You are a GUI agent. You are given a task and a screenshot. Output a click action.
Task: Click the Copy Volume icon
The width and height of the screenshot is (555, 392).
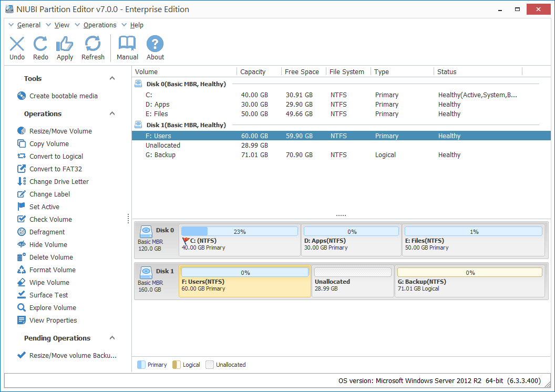(x=22, y=143)
